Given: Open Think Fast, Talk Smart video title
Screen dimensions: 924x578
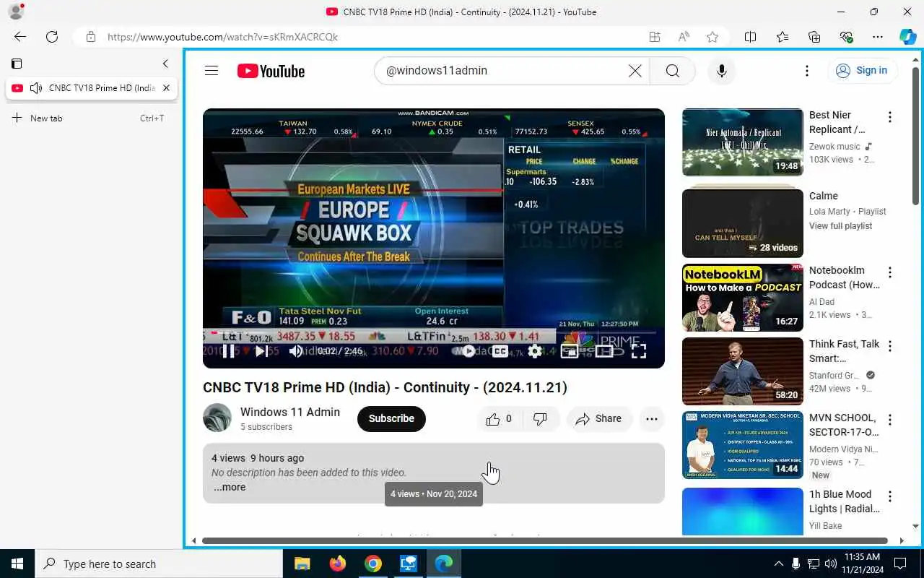Looking at the screenshot, I should pos(844,351).
